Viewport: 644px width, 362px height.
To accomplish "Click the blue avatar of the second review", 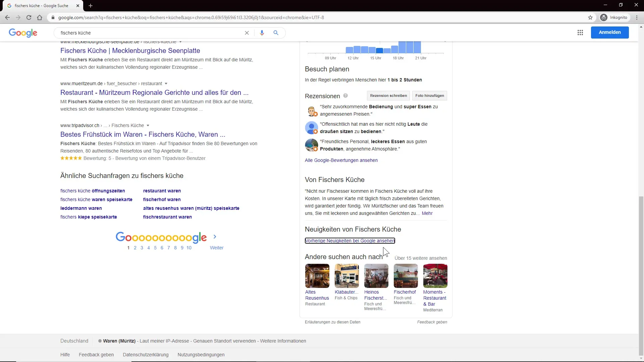I will point(311,128).
